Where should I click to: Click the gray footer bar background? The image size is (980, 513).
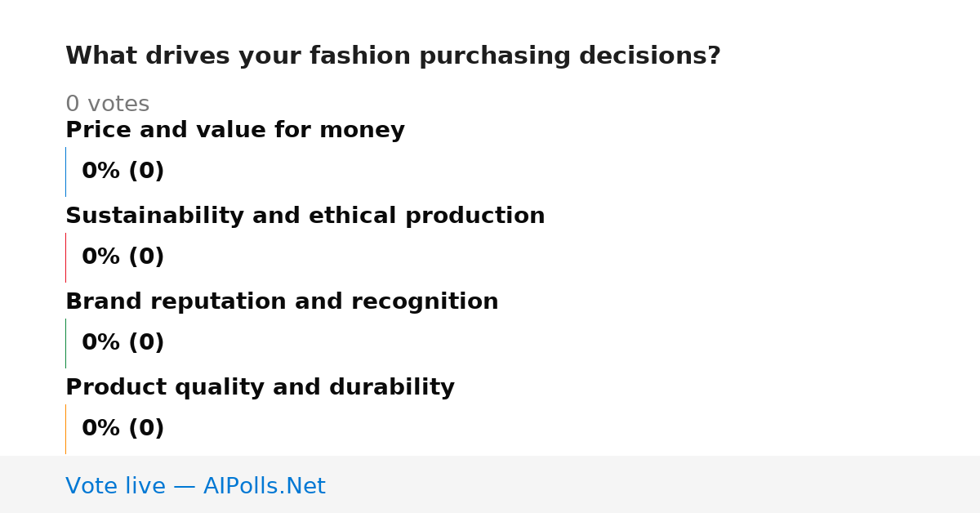click(653, 484)
